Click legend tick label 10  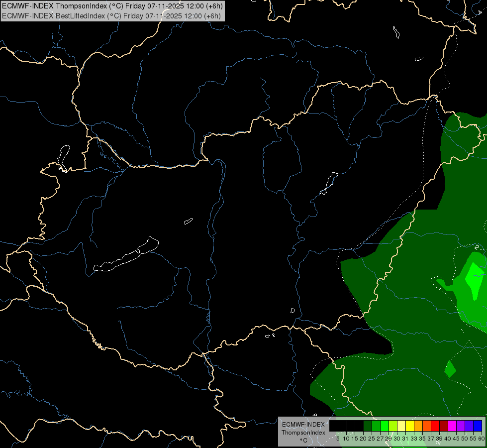pyautogui.click(x=346, y=439)
